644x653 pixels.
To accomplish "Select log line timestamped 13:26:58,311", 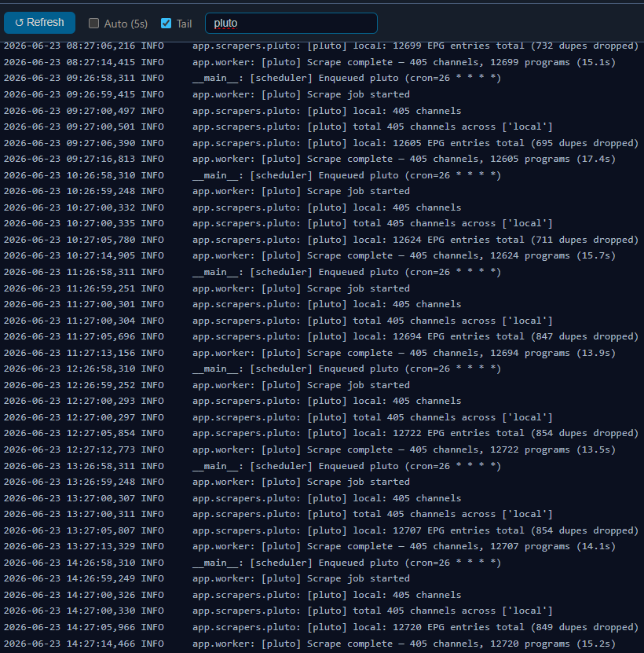I will 252,466.
